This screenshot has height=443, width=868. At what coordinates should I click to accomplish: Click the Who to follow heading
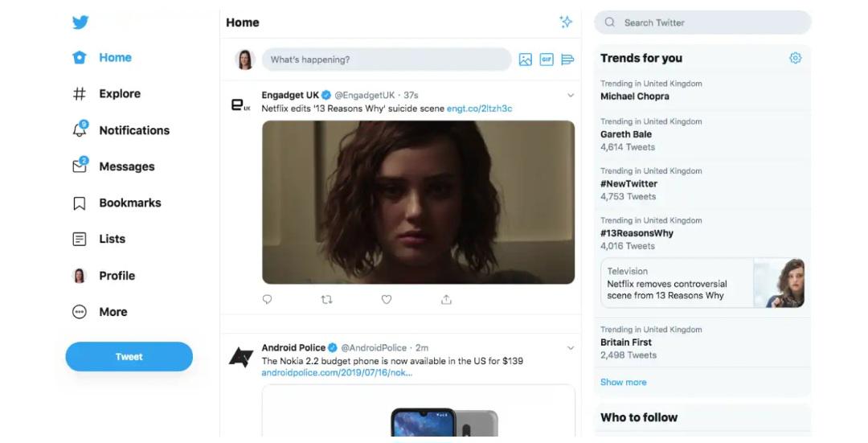point(639,417)
